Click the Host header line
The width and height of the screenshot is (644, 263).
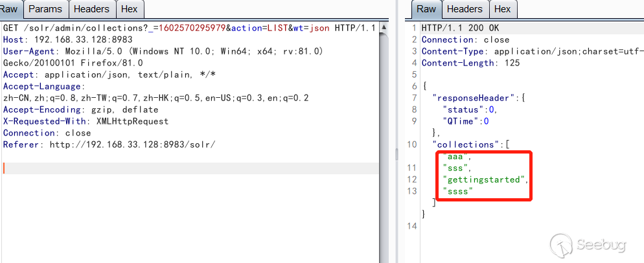(68, 40)
